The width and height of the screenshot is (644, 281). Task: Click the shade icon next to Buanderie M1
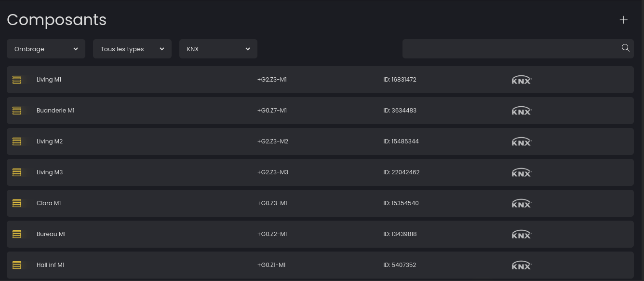point(17,111)
